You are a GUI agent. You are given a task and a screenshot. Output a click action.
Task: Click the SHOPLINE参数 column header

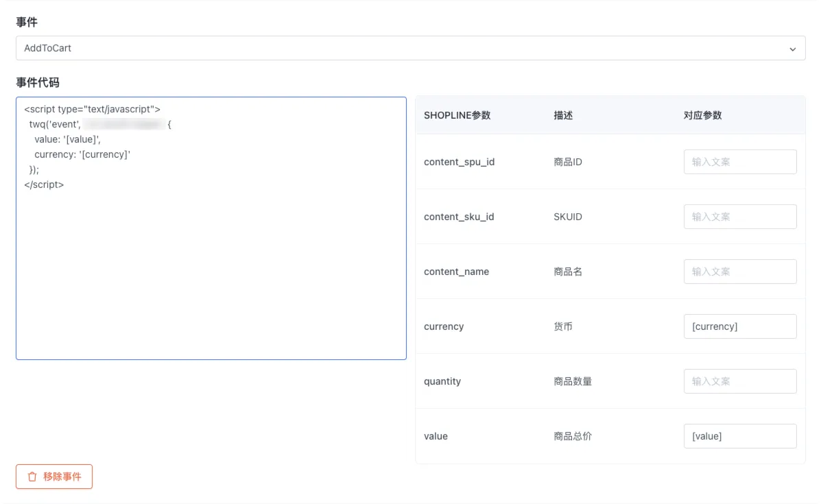tap(457, 115)
